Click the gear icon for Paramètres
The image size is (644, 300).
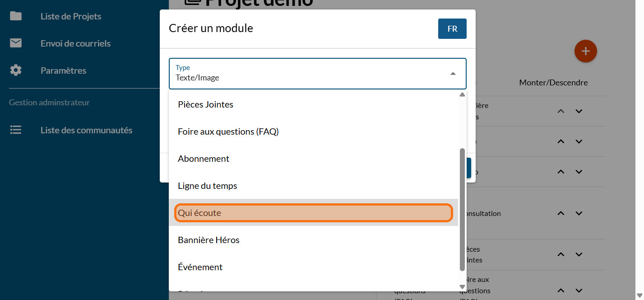[x=16, y=70]
